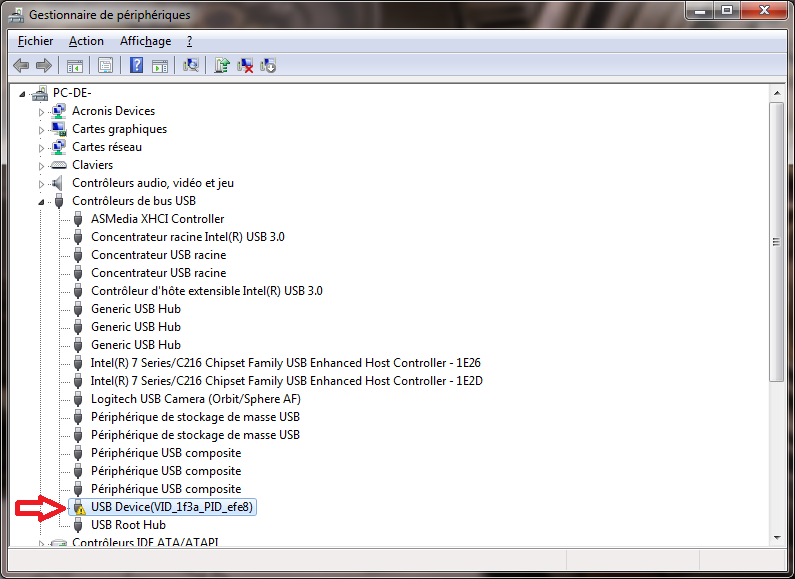Click the USB icon of USB Root Hub

[78, 525]
